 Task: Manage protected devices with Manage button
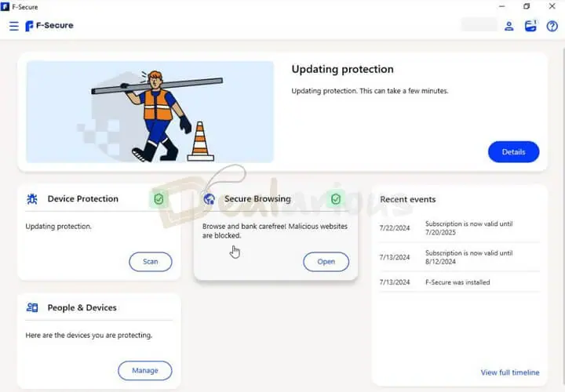click(x=144, y=370)
